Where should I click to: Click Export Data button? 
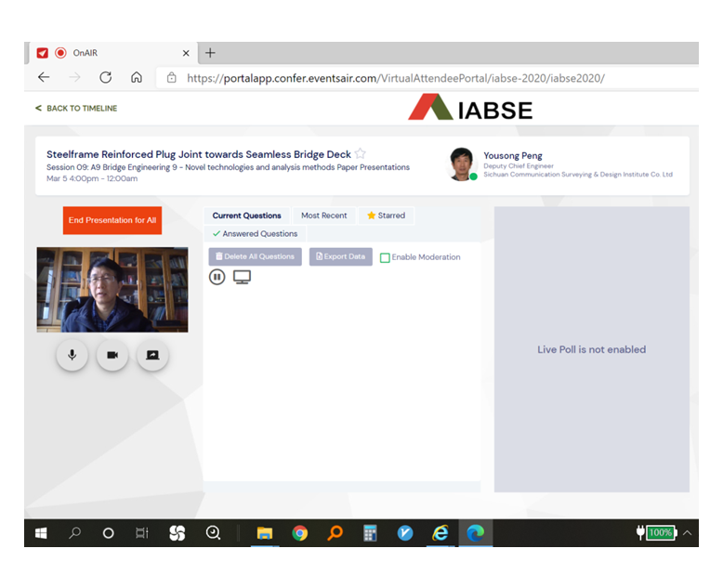point(341,257)
